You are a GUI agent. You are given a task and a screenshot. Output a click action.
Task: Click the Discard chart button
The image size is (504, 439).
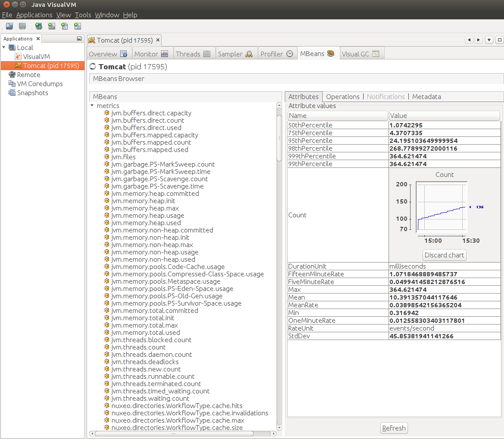point(444,255)
